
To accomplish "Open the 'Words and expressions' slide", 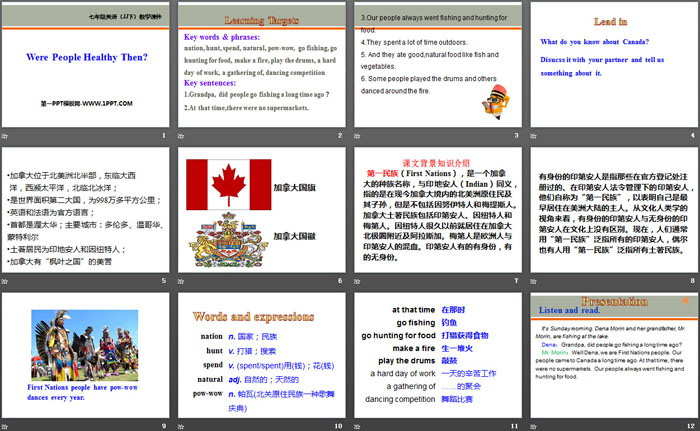I will click(x=262, y=361).
